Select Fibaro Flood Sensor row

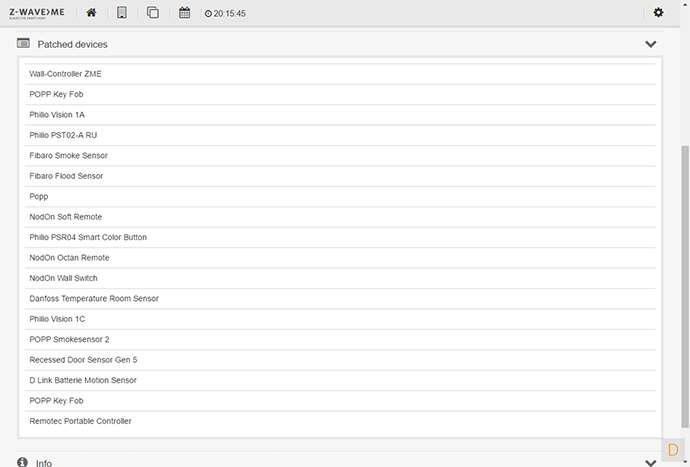[340, 176]
